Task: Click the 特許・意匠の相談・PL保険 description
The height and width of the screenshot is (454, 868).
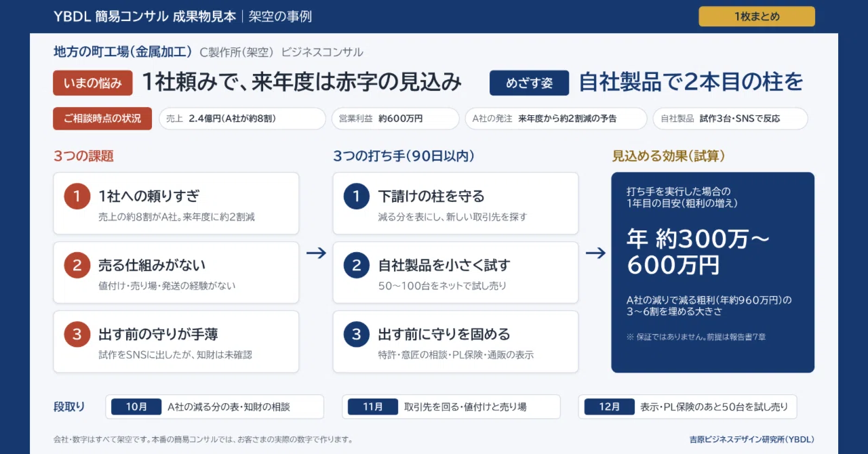Action: click(x=456, y=354)
